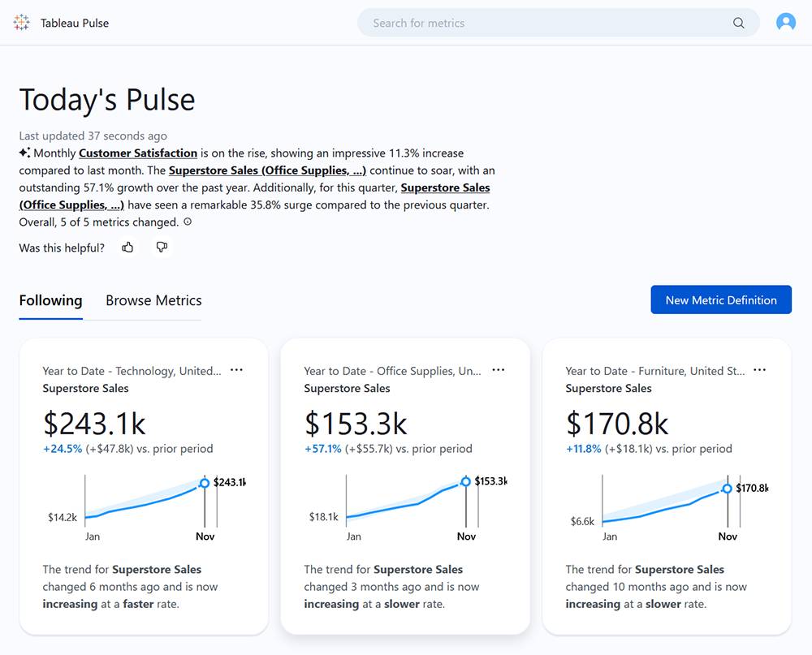812x655 pixels.
Task: Click the AI sparkle icon before the summary
Action: point(24,152)
